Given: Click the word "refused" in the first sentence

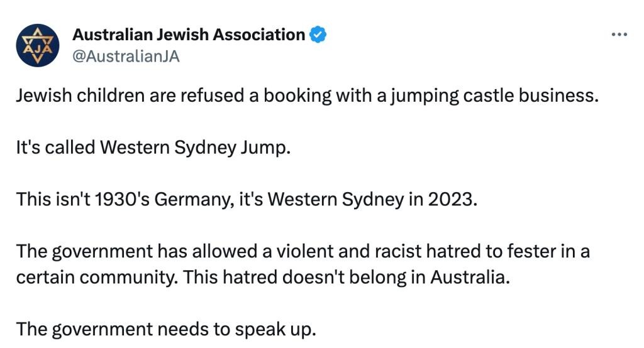Looking at the screenshot, I should tap(209, 96).
